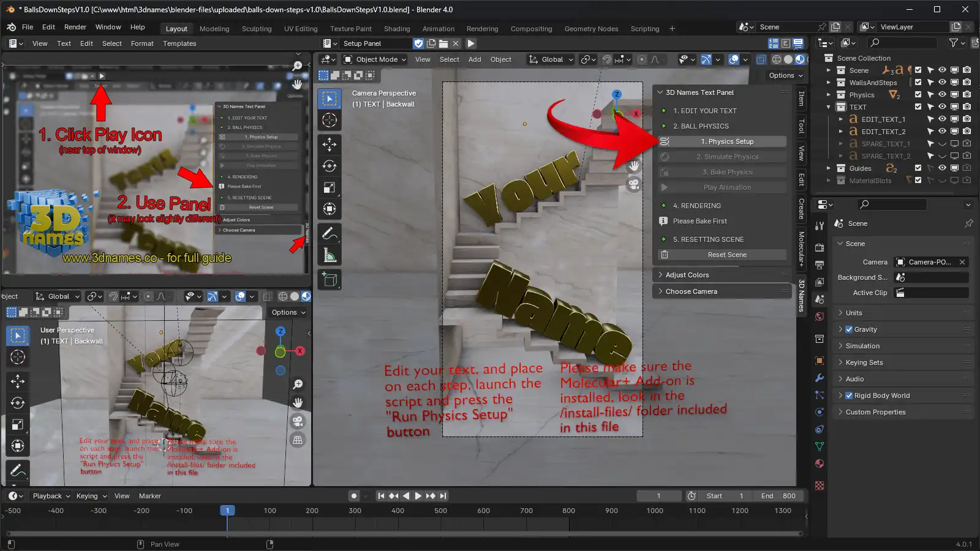Select the Cursor tool in main viewport

tap(330, 120)
